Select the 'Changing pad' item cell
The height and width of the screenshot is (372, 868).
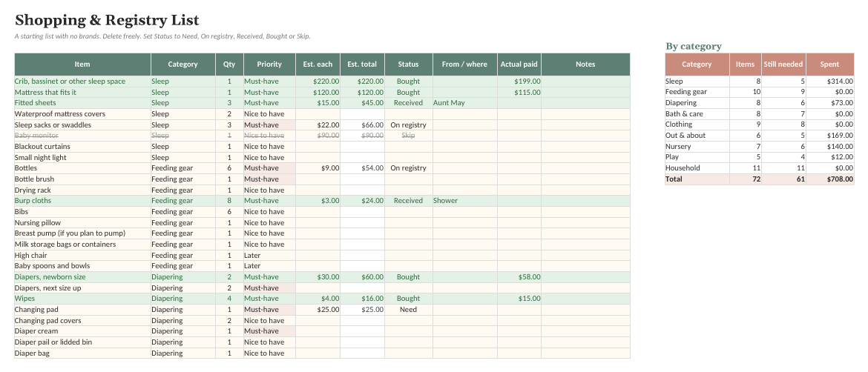82,310
